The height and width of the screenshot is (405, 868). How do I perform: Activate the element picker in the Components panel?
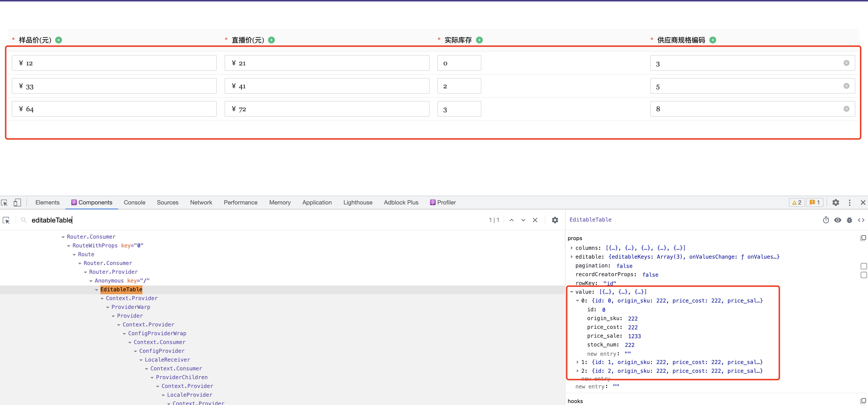pos(6,220)
